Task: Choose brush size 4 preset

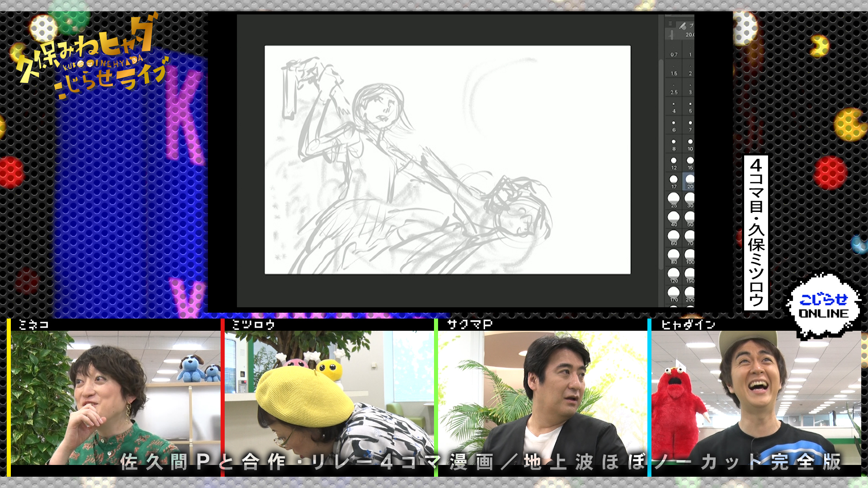Action: 674,107
